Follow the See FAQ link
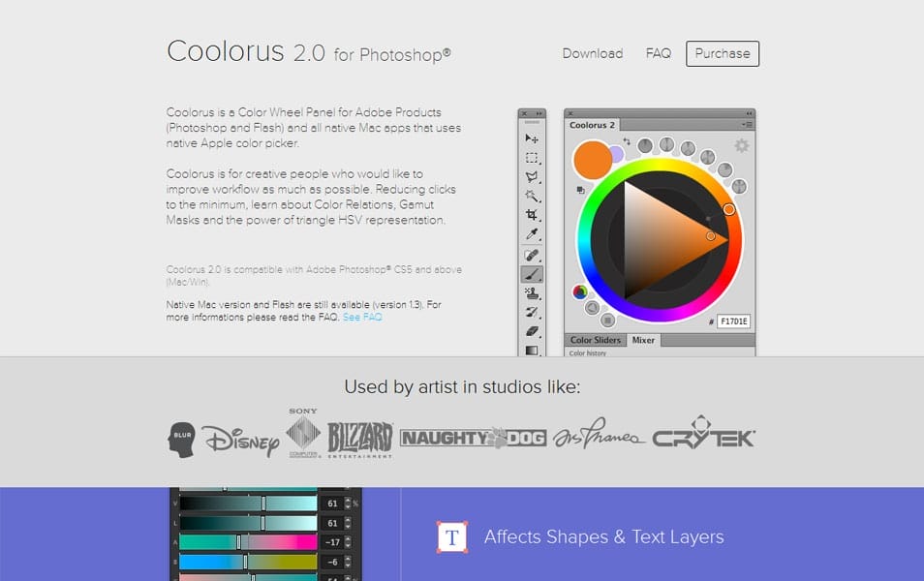 point(362,317)
